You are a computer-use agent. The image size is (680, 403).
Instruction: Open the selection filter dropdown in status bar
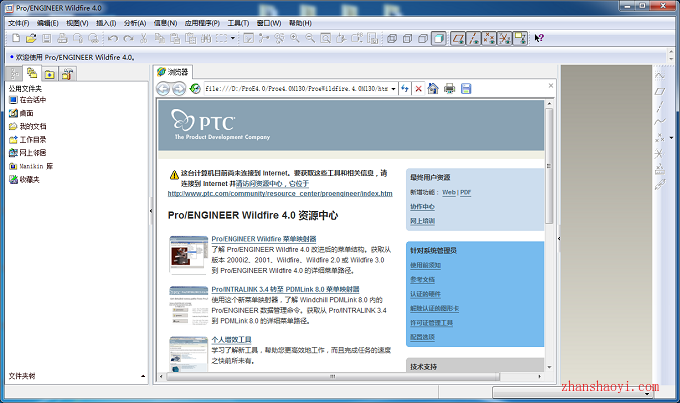(647, 394)
